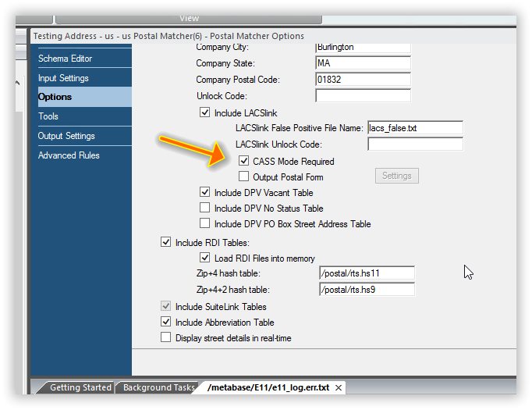Click the Company State field
Image resolution: width=532 pixels, height=410 pixels.
pyautogui.click(x=363, y=62)
